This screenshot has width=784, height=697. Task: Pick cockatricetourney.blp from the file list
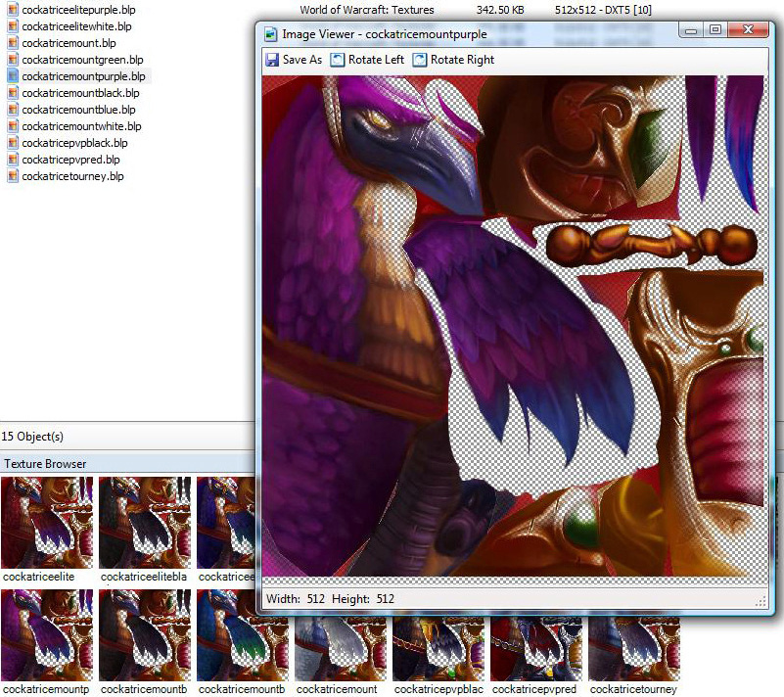[72, 176]
